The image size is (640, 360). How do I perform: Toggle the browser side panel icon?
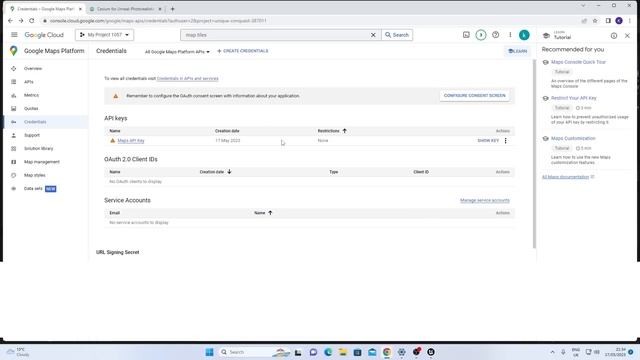(608, 21)
